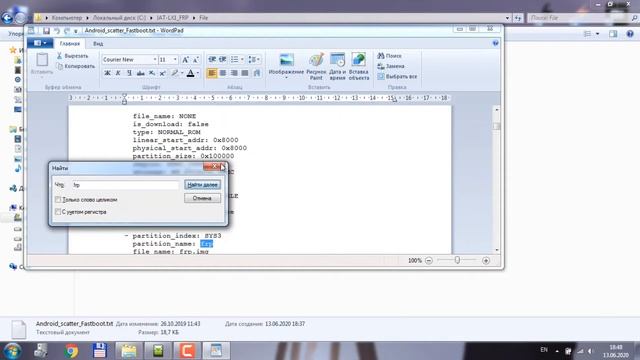Zoom out with the minus button

pyautogui.click(x=429, y=260)
